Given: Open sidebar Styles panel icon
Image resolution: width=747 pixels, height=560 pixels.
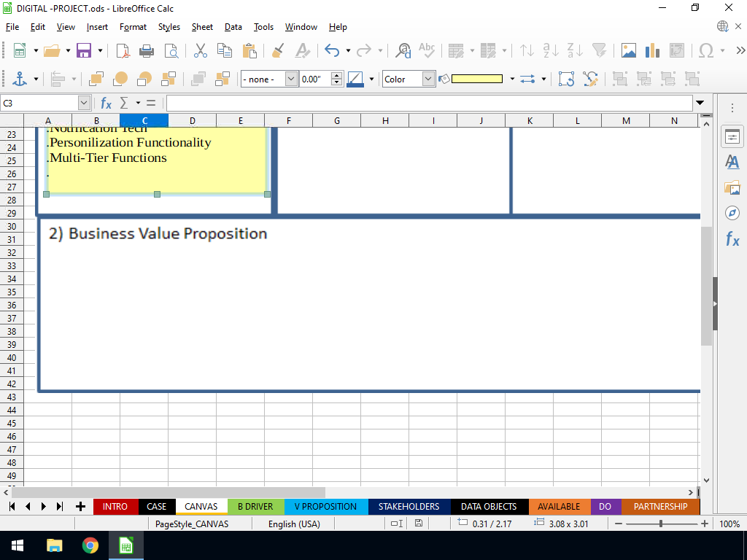Looking at the screenshot, I should (x=732, y=162).
